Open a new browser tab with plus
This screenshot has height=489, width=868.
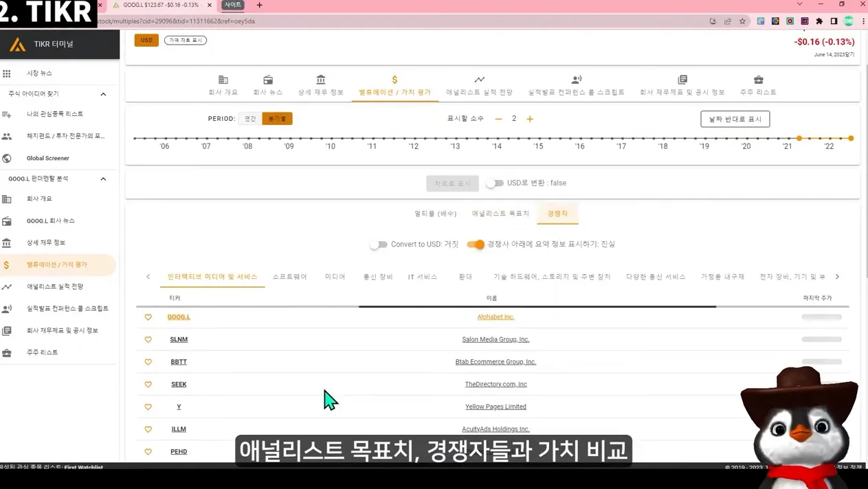259,5
